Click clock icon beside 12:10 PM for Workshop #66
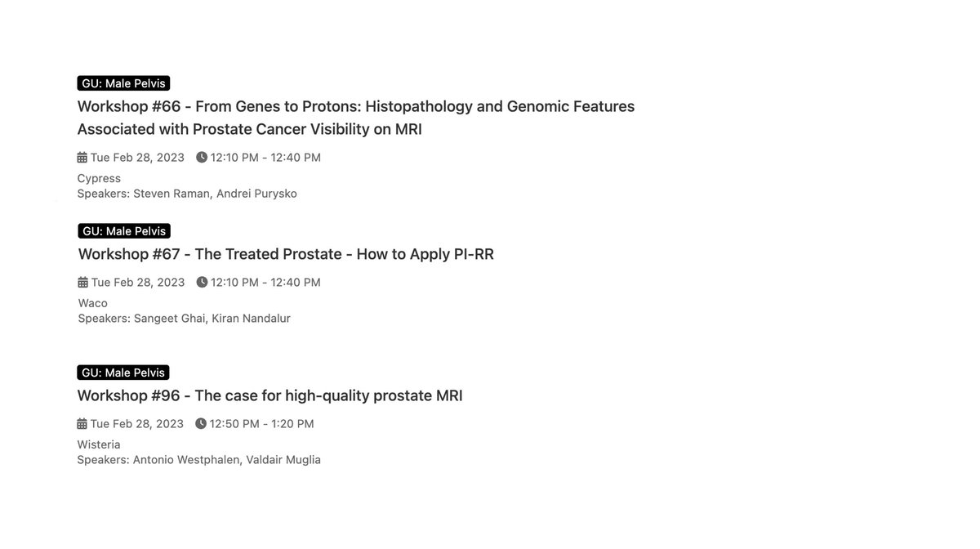The image size is (980, 549). coord(202,157)
